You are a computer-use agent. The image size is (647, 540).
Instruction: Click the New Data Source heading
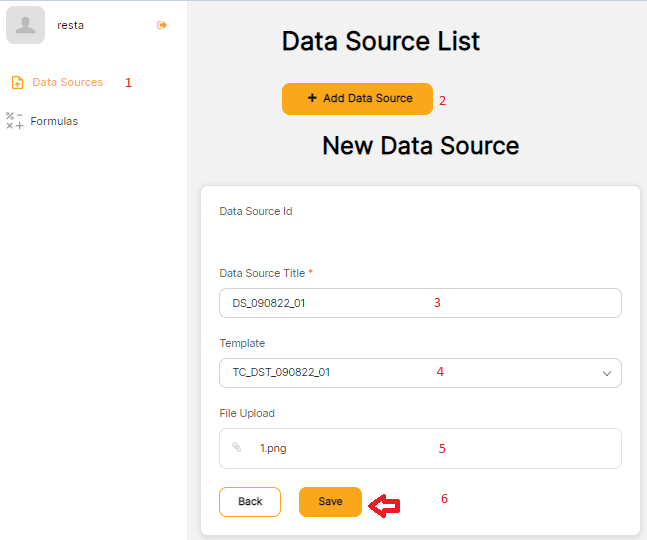coord(420,146)
